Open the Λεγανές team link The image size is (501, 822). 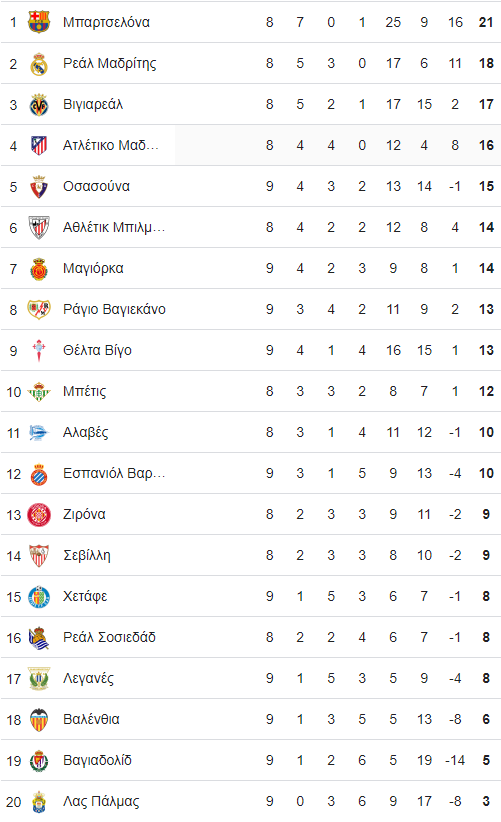88,678
